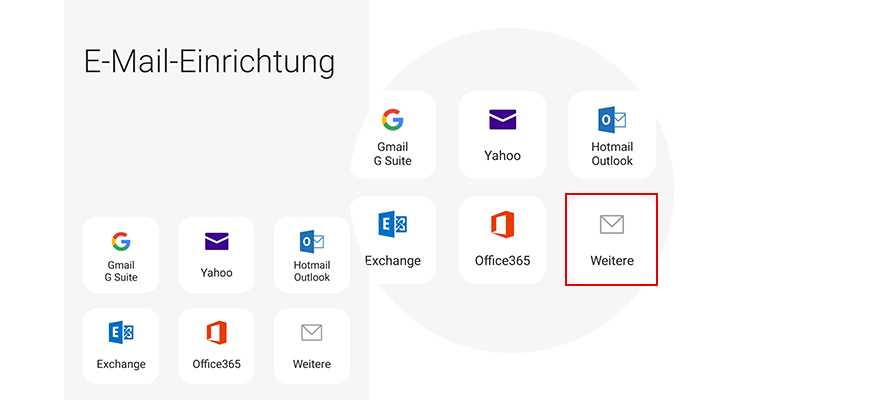The height and width of the screenshot is (400, 879).
Task: Click the small Hotmail Outlook icon in the gray panel
Action: click(x=311, y=241)
